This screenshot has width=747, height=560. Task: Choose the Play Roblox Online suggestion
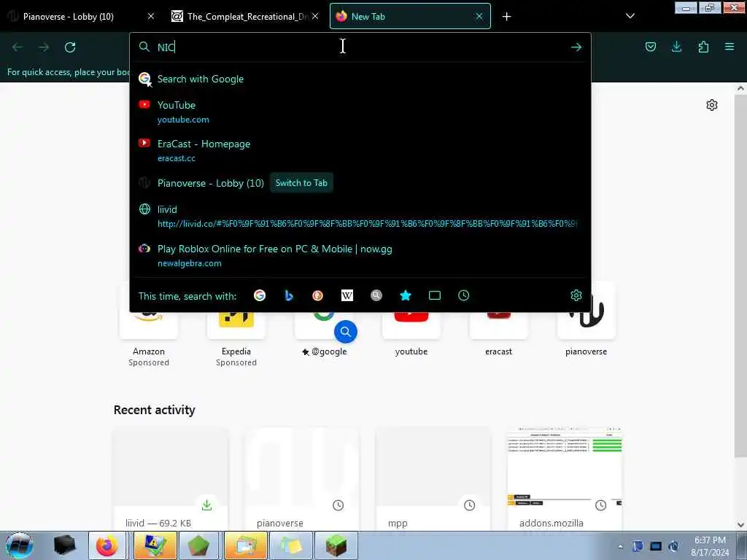pos(360,256)
